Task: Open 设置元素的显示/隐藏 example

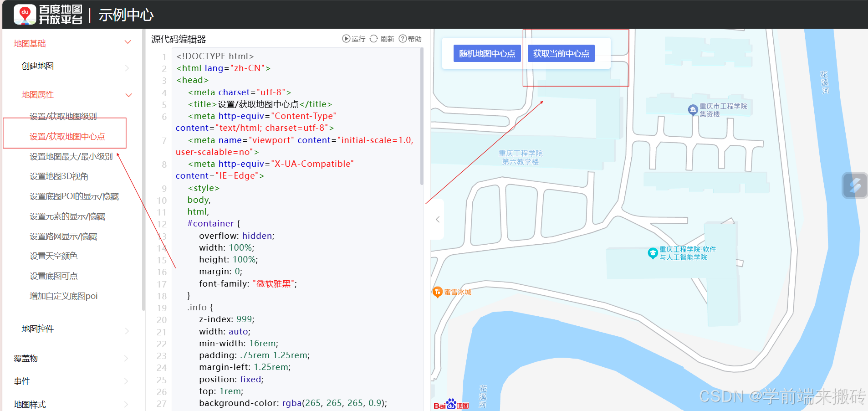Action: click(x=67, y=216)
